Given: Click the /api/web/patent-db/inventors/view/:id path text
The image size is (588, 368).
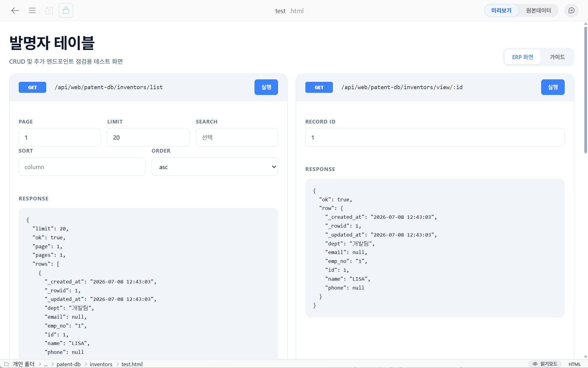Looking at the screenshot, I should coord(402,87).
